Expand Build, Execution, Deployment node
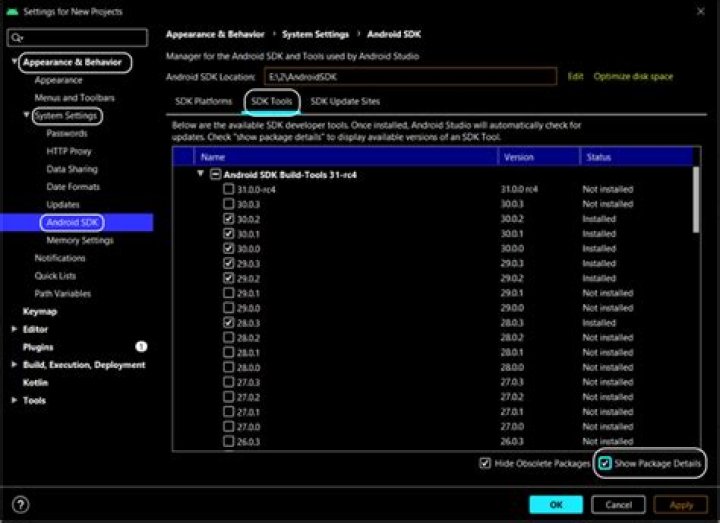Image resolution: width=720 pixels, height=523 pixels. pos(14,365)
